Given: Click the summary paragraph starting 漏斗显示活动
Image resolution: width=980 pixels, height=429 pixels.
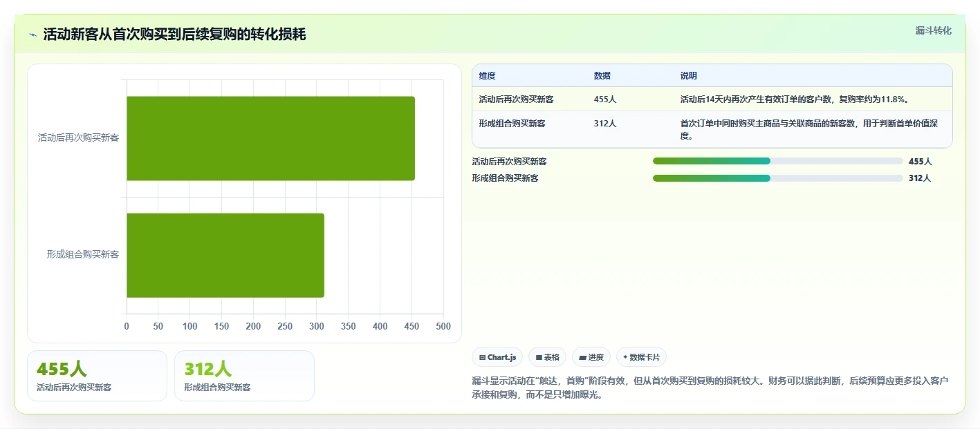Looking at the screenshot, I should tap(710, 388).
